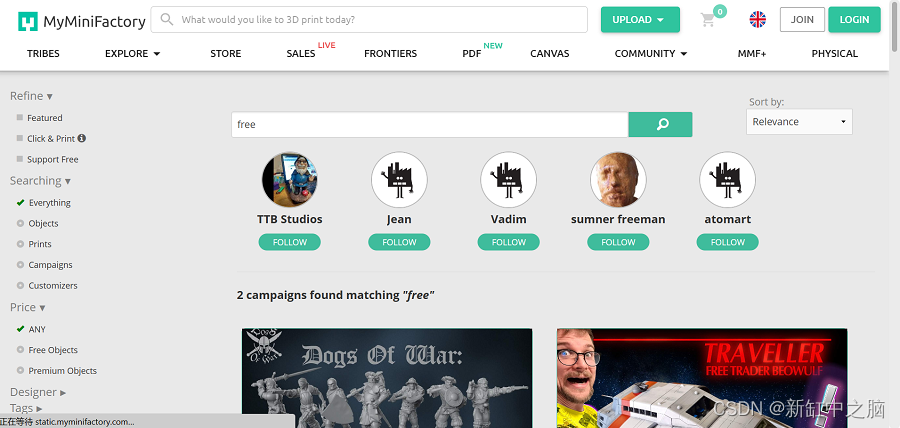The width and height of the screenshot is (900, 428).
Task: Click the LOGIN button
Action: click(x=854, y=20)
